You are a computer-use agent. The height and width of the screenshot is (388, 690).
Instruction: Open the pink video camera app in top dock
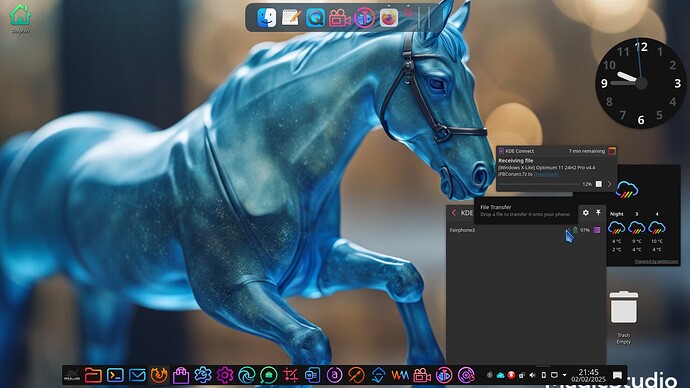(340, 18)
